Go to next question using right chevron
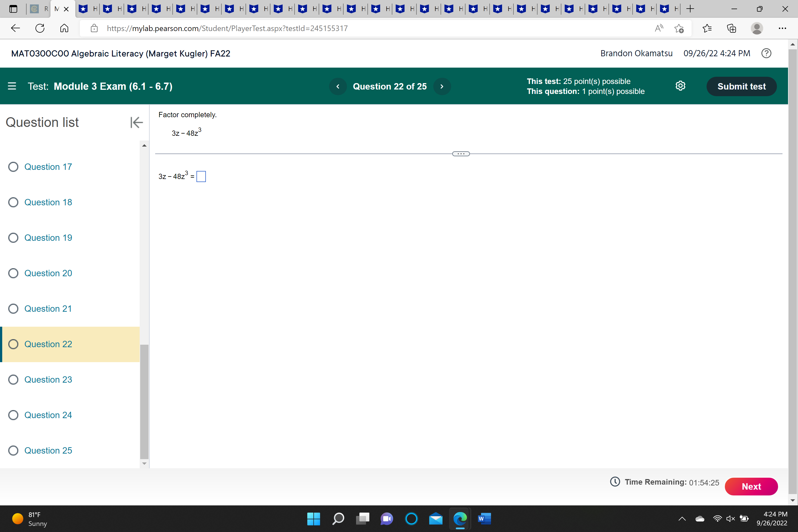This screenshot has width=798, height=532. coord(442,86)
